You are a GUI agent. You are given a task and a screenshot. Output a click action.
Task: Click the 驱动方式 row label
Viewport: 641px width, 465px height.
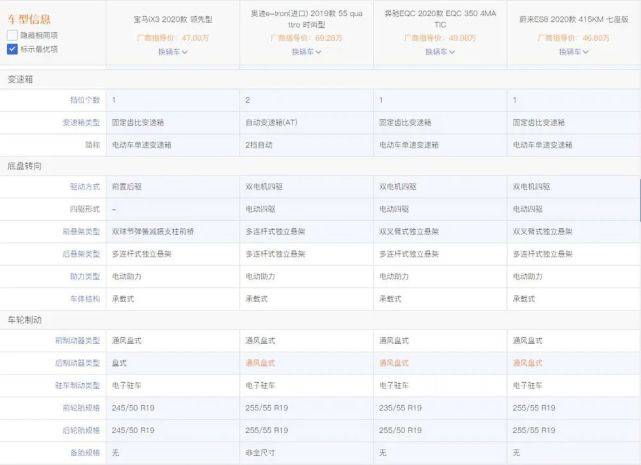click(85, 186)
